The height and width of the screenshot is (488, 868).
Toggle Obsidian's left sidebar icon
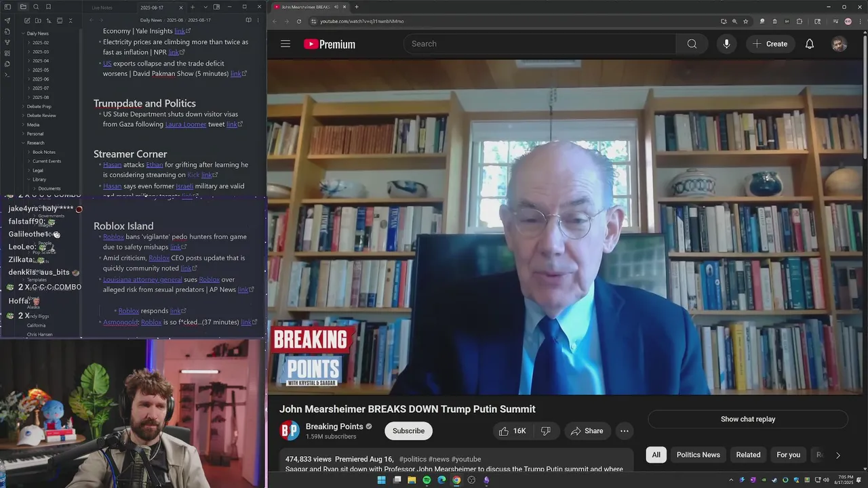coord(7,7)
